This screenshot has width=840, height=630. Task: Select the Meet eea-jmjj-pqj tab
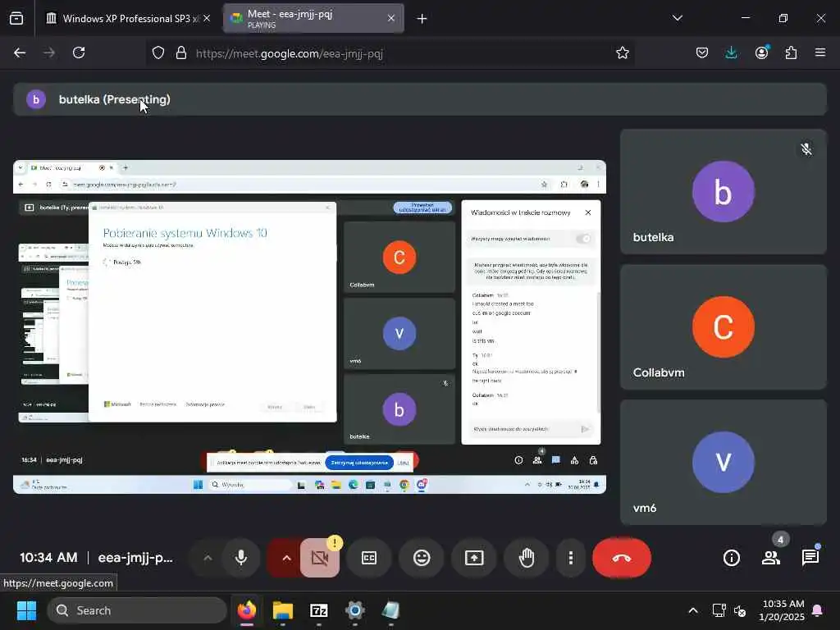point(313,18)
